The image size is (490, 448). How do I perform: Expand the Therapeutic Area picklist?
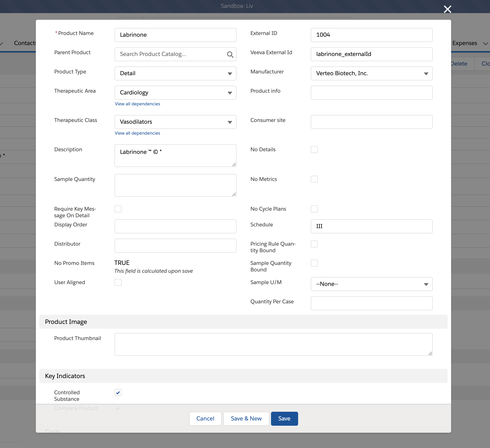tap(175, 93)
